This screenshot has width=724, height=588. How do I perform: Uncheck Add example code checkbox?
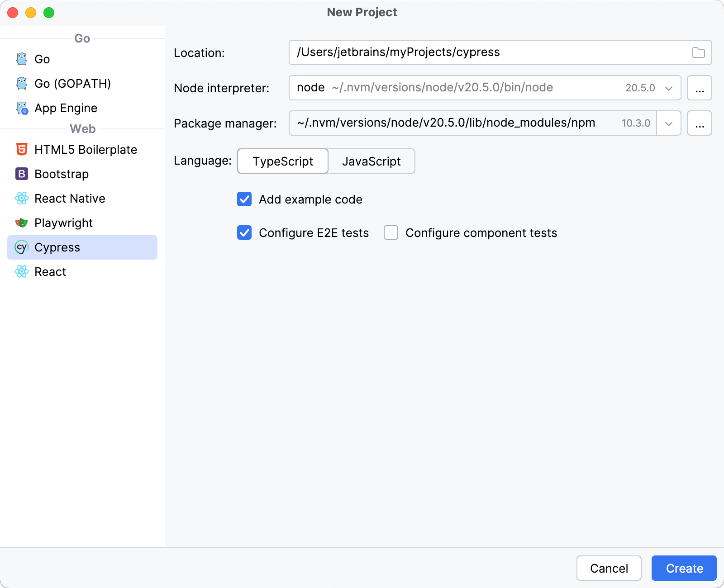244,199
